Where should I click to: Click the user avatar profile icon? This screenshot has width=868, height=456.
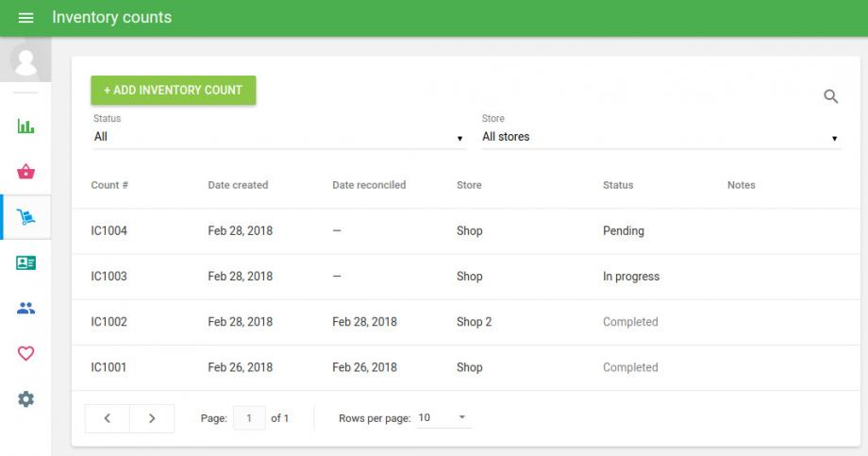tap(25, 61)
